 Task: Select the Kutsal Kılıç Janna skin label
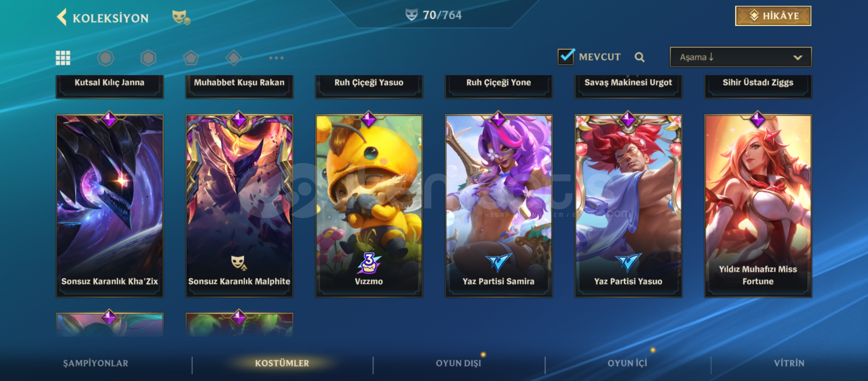[109, 83]
